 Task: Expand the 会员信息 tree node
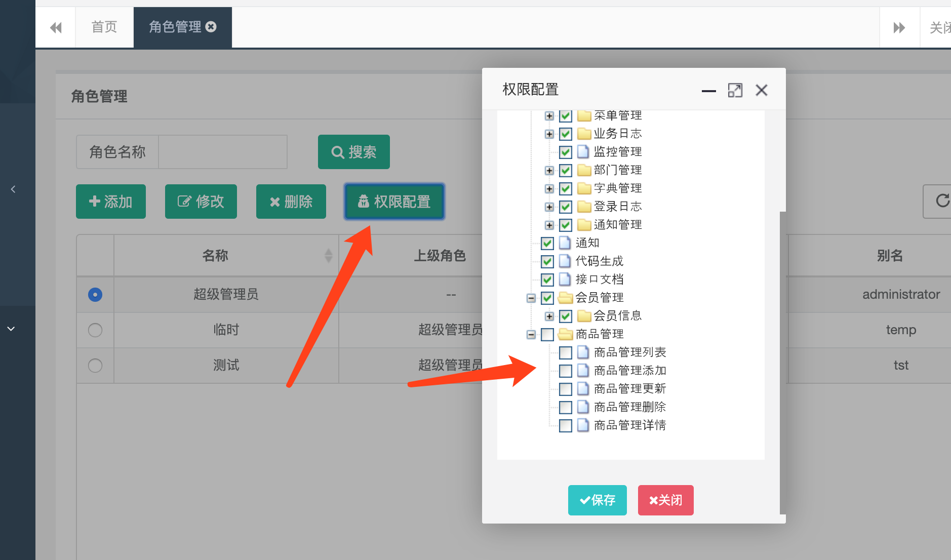(549, 316)
